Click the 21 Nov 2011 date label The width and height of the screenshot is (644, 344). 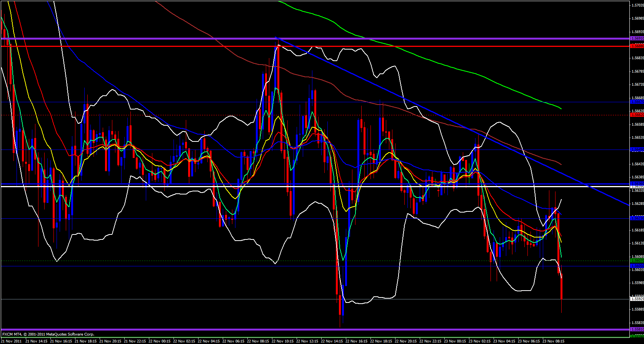[x=12, y=341]
